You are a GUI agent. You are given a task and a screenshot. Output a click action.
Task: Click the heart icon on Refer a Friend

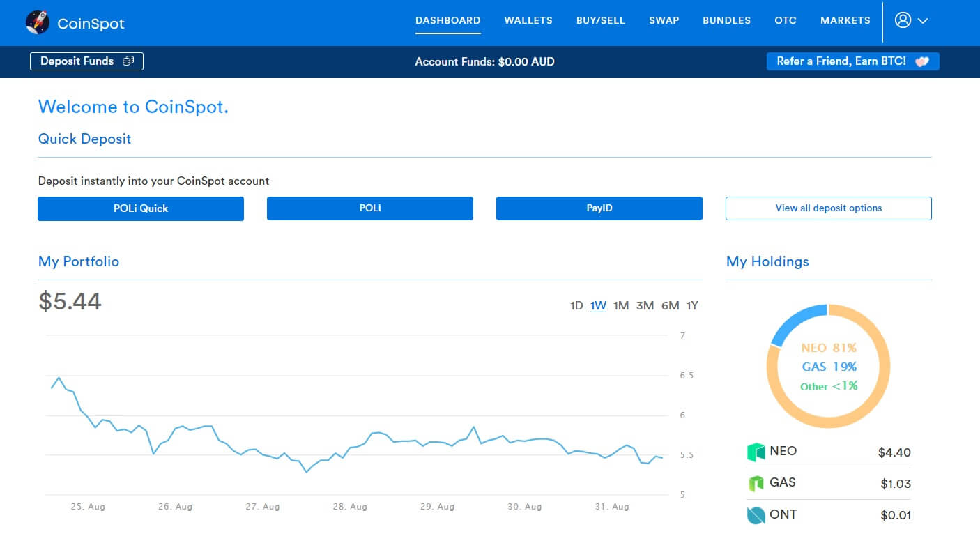click(x=922, y=61)
